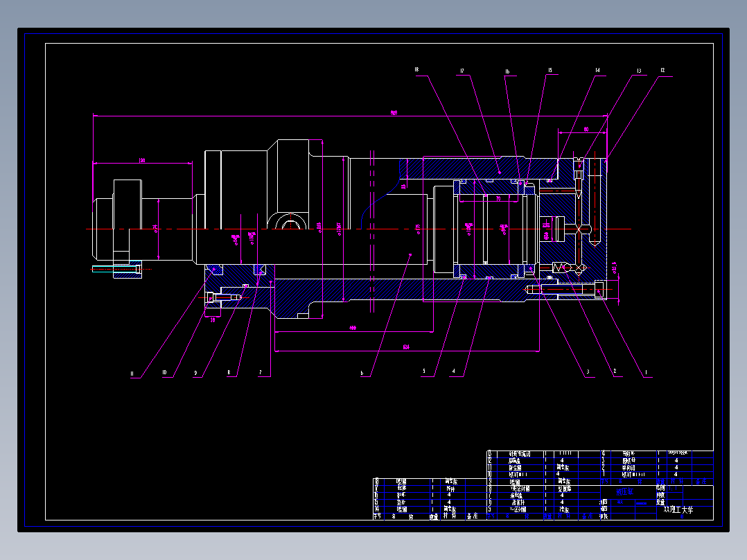Image resolution: width=747 pixels, height=560 pixels.
Task: Click part balloon number 7
Action: coord(261,372)
